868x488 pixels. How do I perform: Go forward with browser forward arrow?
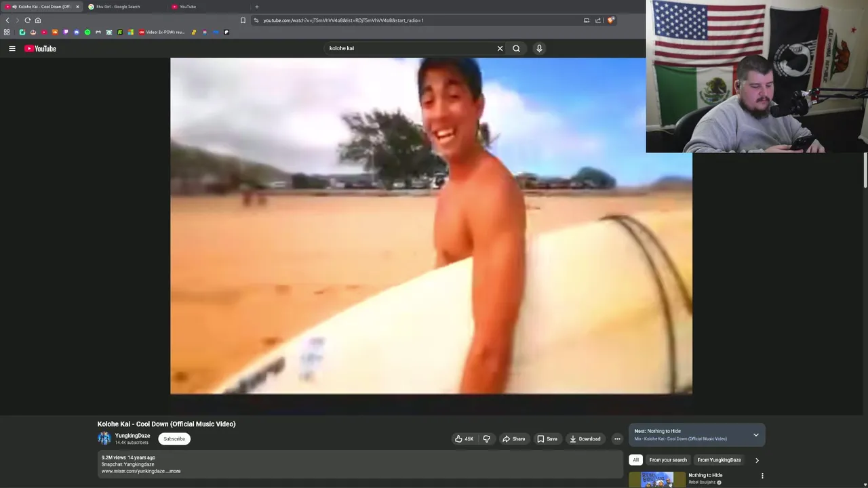point(18,20)
